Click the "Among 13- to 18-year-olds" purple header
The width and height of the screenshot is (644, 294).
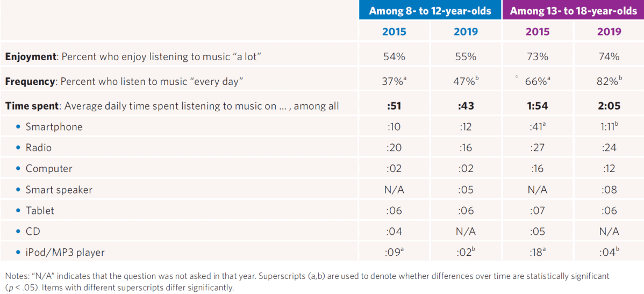pyautogui.click(x=573, y=11)
